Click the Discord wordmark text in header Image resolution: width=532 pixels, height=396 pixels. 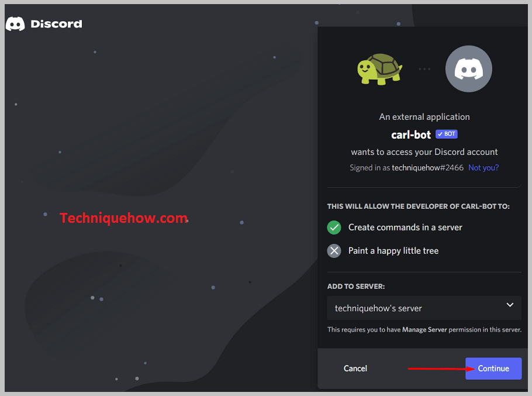[56, 24]
